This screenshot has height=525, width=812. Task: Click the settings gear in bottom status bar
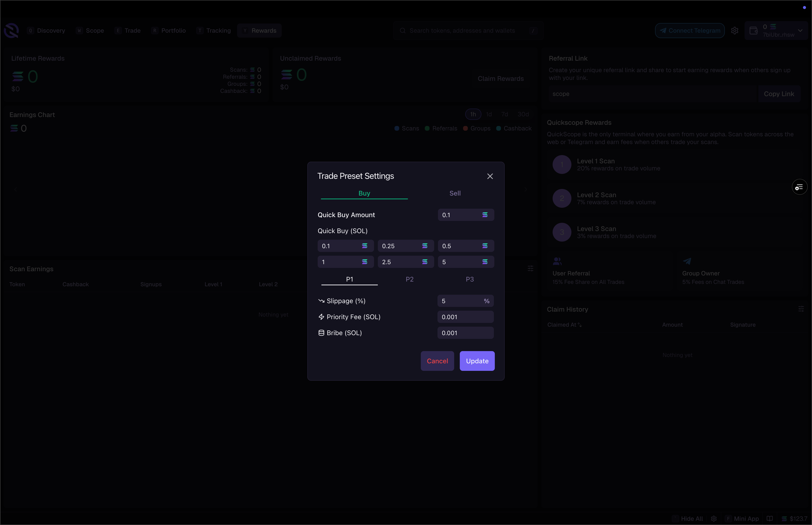tap(714, 518)
